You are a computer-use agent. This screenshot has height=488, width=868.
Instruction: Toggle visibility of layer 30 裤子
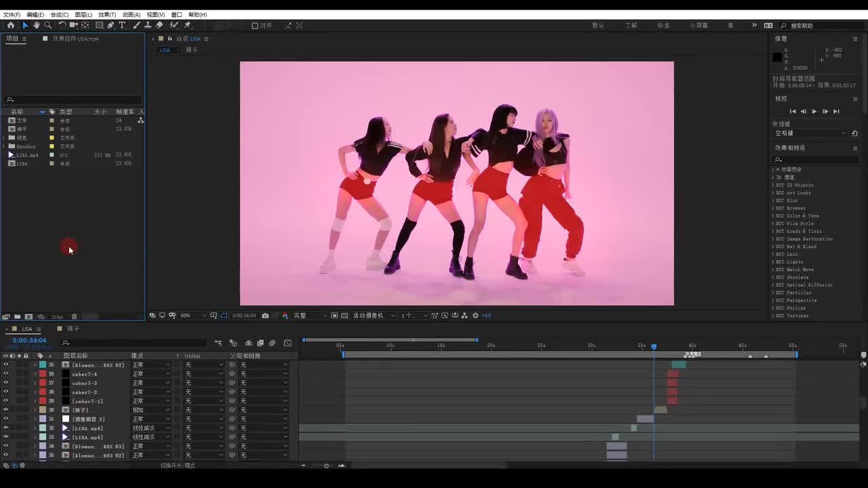pos(5,410)
